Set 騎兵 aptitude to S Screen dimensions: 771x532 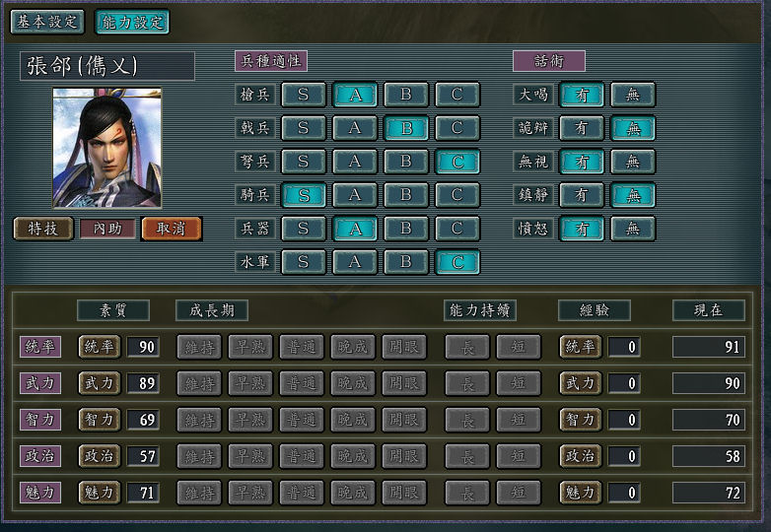pyautogui.click(x=304, y=195)
